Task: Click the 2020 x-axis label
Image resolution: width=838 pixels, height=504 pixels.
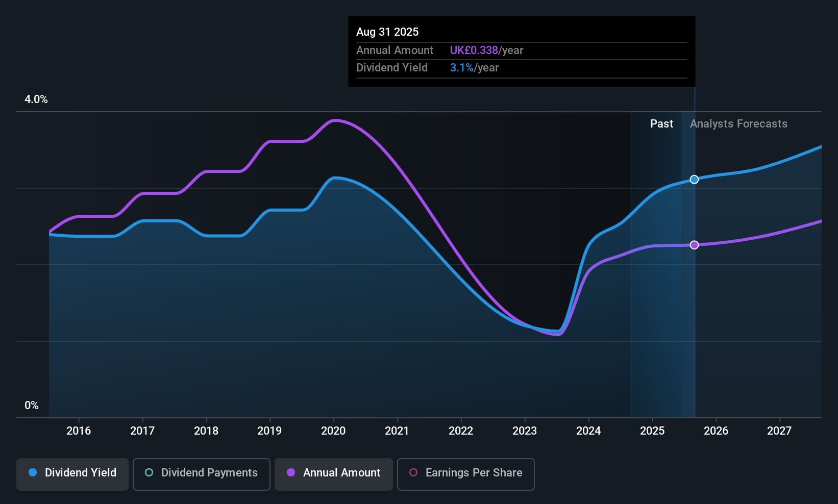Action: click(333, 431)
